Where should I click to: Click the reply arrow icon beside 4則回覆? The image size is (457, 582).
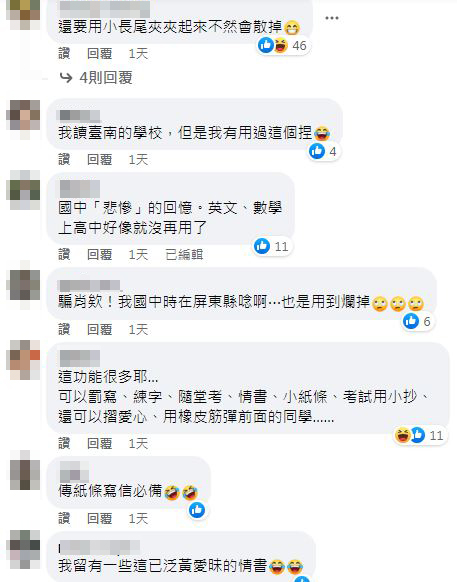pyautogui.click(x=66, y=78)
